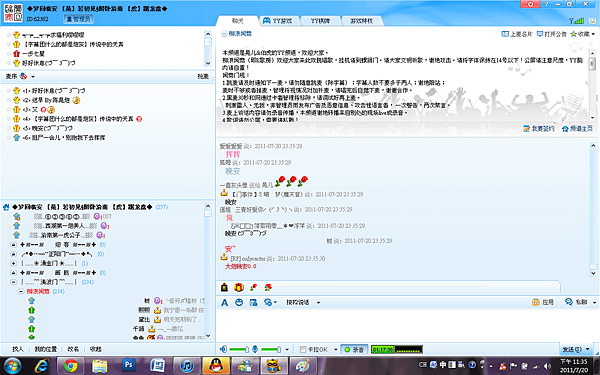Click the Windows Start orb
Image resolution: width=600 pixels, height=375 pixels.
click(12, 365)
